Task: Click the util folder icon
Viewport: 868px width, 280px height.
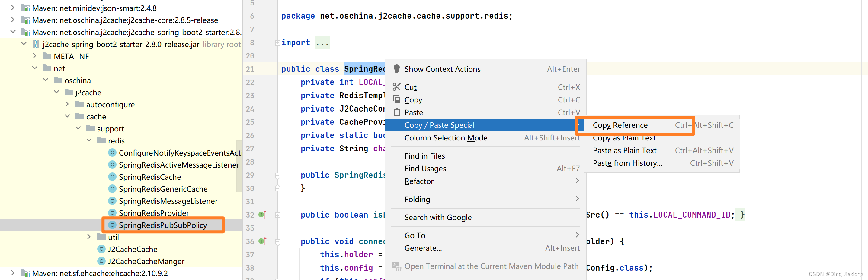Action: pos(101,237)
